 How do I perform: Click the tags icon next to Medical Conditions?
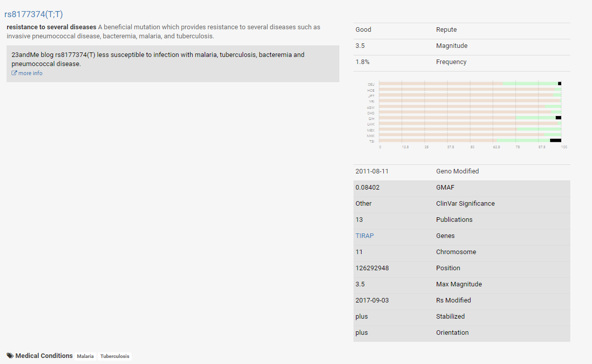(10, 356)
